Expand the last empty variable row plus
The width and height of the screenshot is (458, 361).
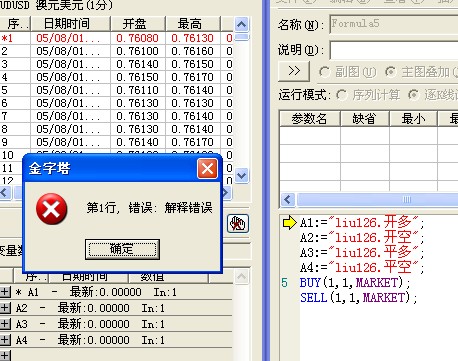[5, 355]
